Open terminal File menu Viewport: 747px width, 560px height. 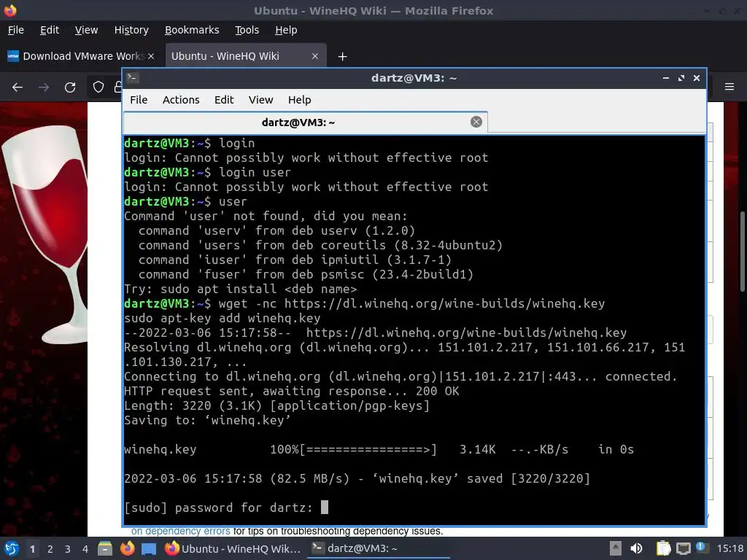tap(139, 99)
